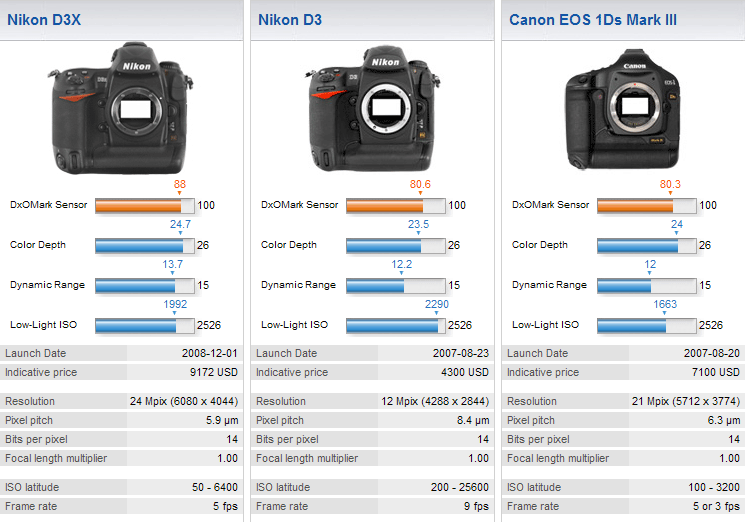Click the 6.3 µm pixel pitch
The height and width of the screenshot is (522, 745).
724,420
